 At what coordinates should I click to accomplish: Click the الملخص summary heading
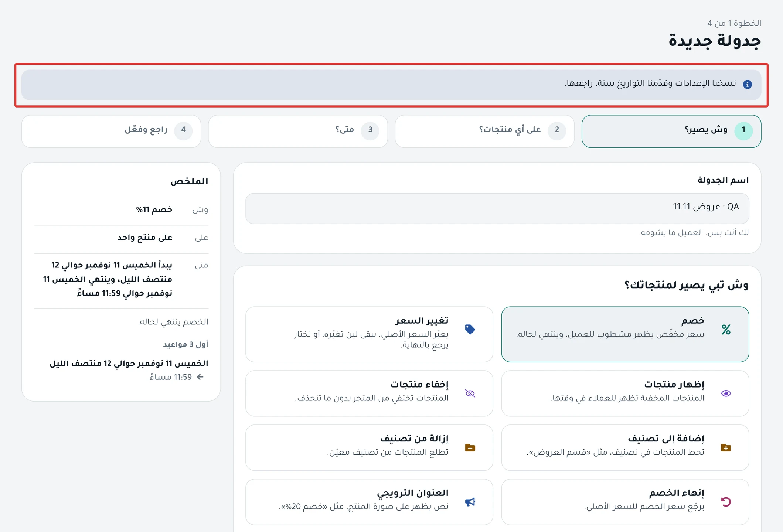189,181
